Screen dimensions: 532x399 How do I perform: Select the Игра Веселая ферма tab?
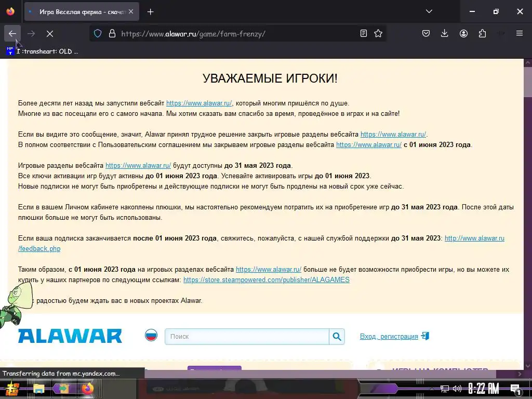pyautogui.click(x=82, y=12)
